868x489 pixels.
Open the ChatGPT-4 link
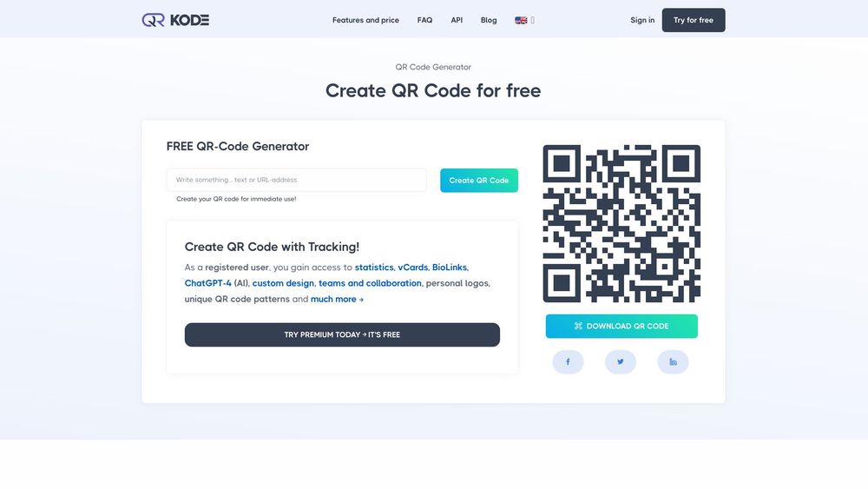click(x=207, y=283)
